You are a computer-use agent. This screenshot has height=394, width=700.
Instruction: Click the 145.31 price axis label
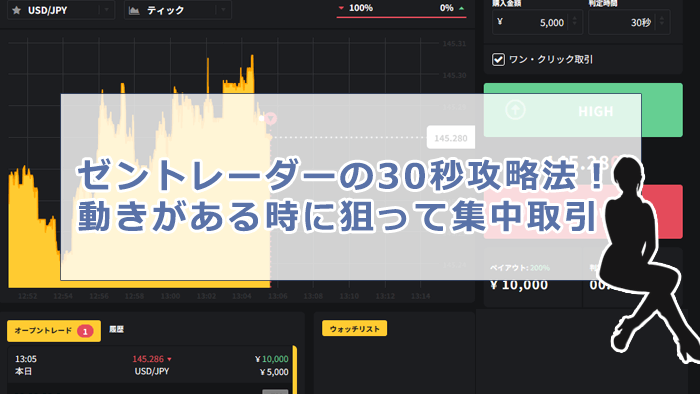tap(454, 44)
